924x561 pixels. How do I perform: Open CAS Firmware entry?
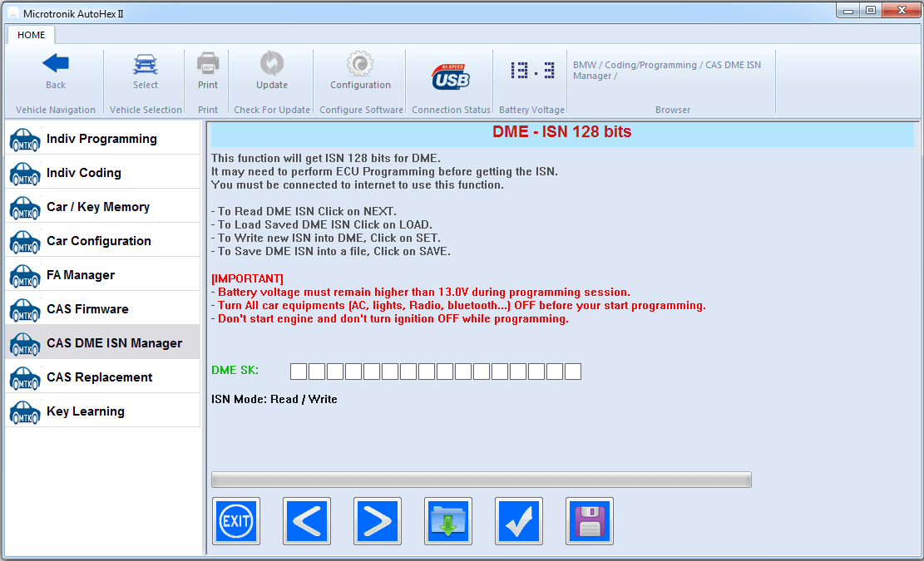[102, 309]
